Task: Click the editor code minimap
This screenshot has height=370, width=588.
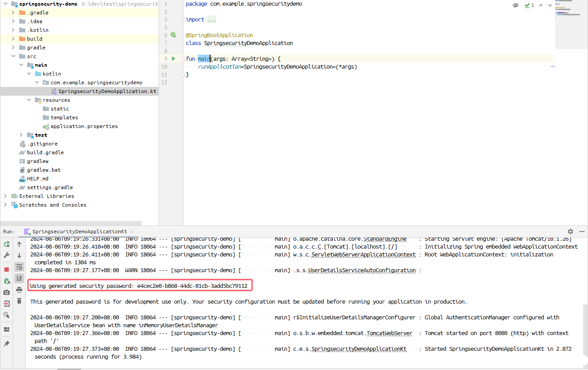Action: (x=571, y=24)
